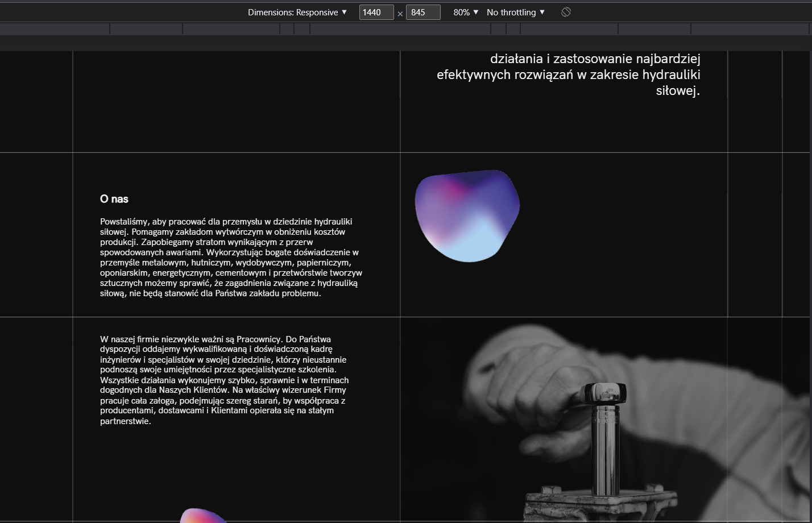812x523 pixels.
Task: Click the purple-blue gradient blob image
Action: [467, 216]
